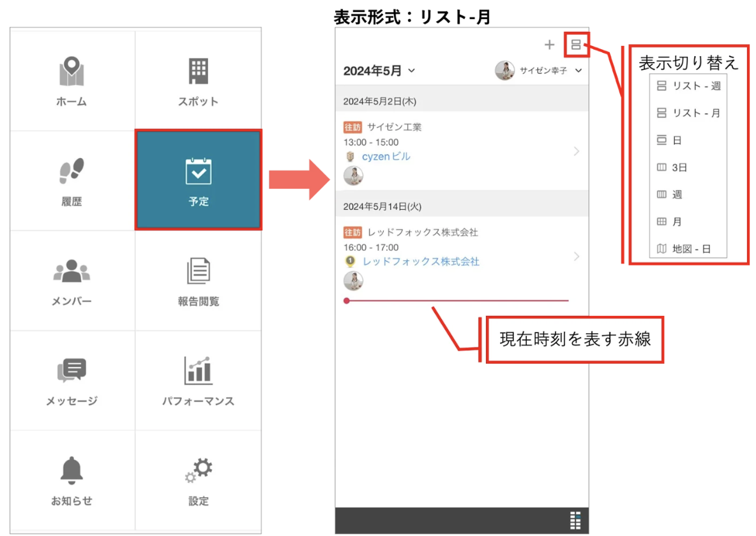Viewport: 756px width, 536px height.
Task: Click the 往訪 tag of サイゼン工業
Action: pos(352,127)
